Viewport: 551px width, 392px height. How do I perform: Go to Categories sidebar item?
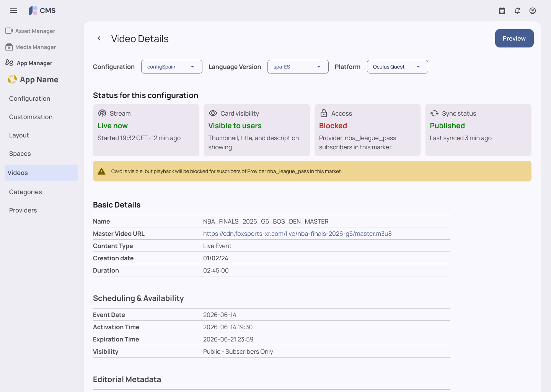(26, 192)
